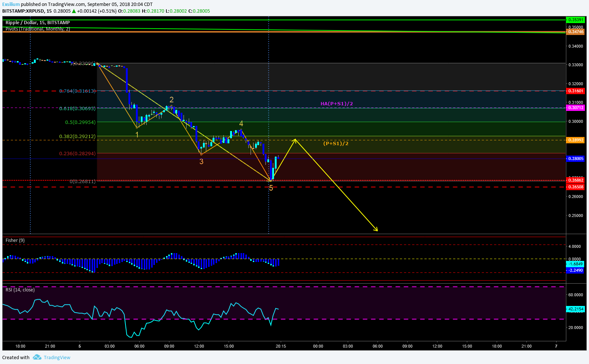Click the orange (P+S1)/2 text label
This screenshot has height=364, width=589.
[336, 144]
